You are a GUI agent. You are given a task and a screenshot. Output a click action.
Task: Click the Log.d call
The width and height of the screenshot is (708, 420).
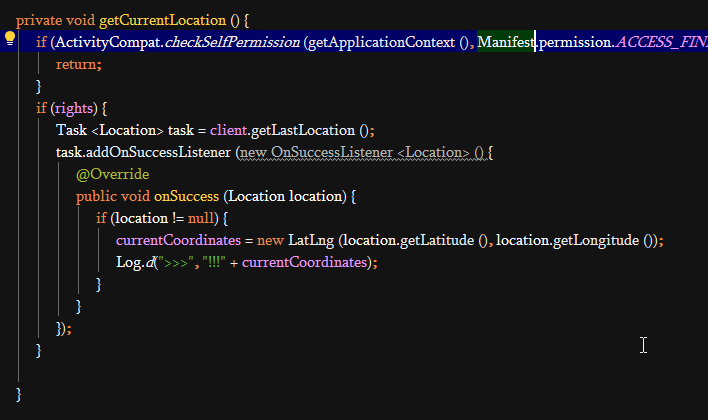coord(135,262)
